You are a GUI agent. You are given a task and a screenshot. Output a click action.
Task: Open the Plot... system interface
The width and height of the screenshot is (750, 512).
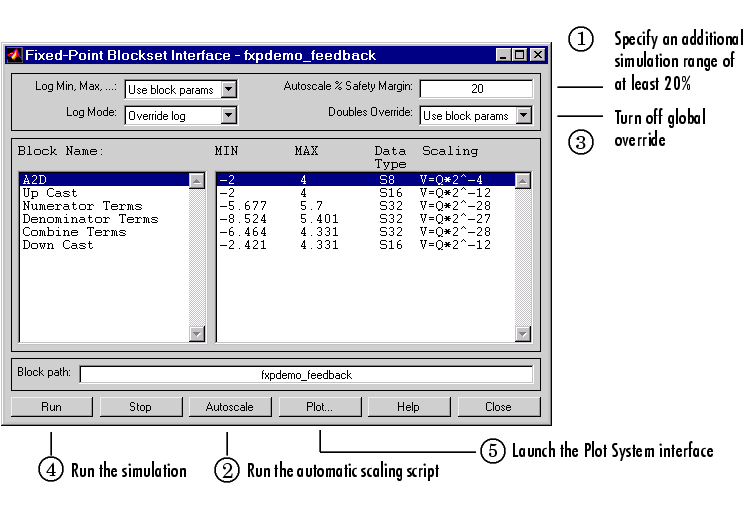[319, 407]
